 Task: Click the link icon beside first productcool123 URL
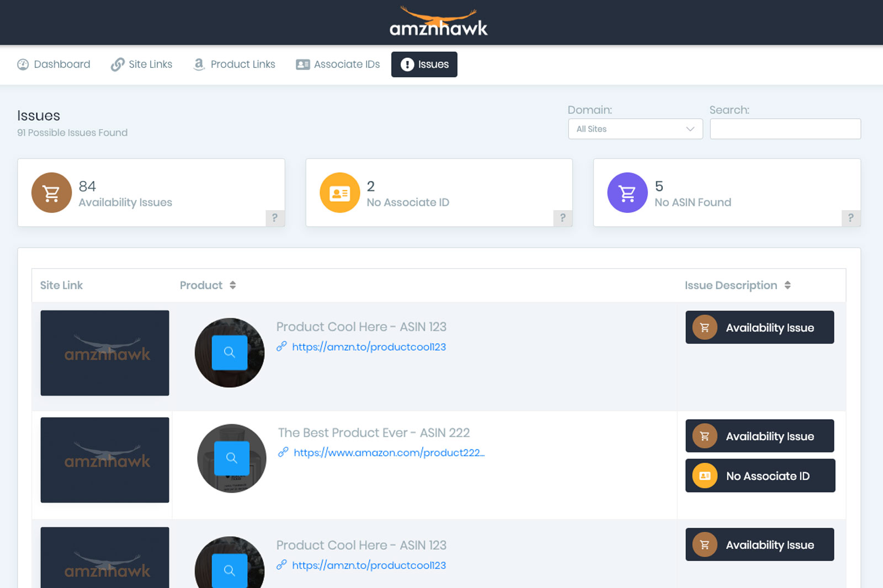pos(281,346)
